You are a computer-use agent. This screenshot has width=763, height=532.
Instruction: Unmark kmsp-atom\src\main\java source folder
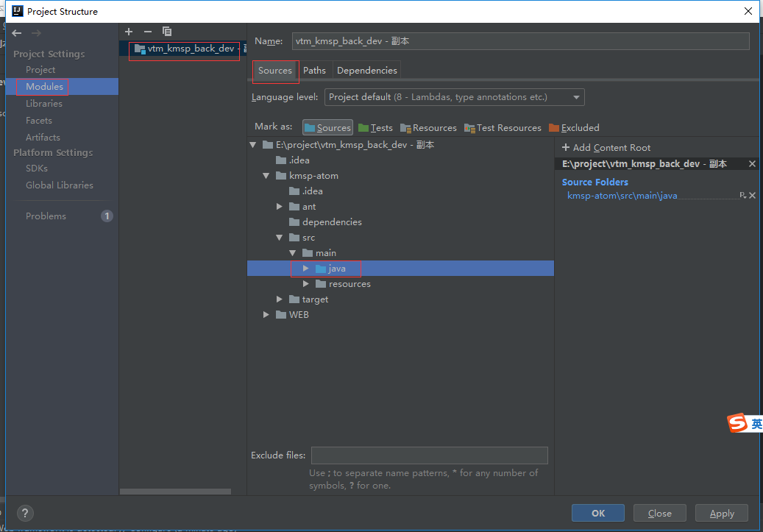pos(752,195)
